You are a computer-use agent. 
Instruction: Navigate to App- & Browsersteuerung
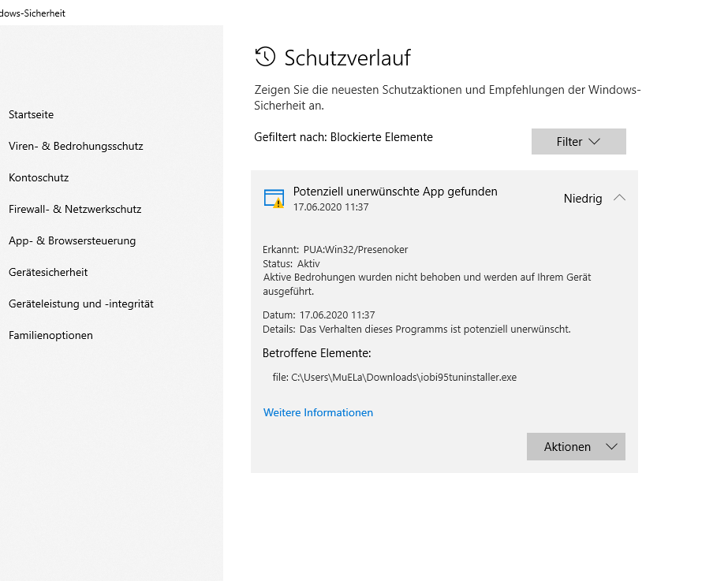click(72, 241)
